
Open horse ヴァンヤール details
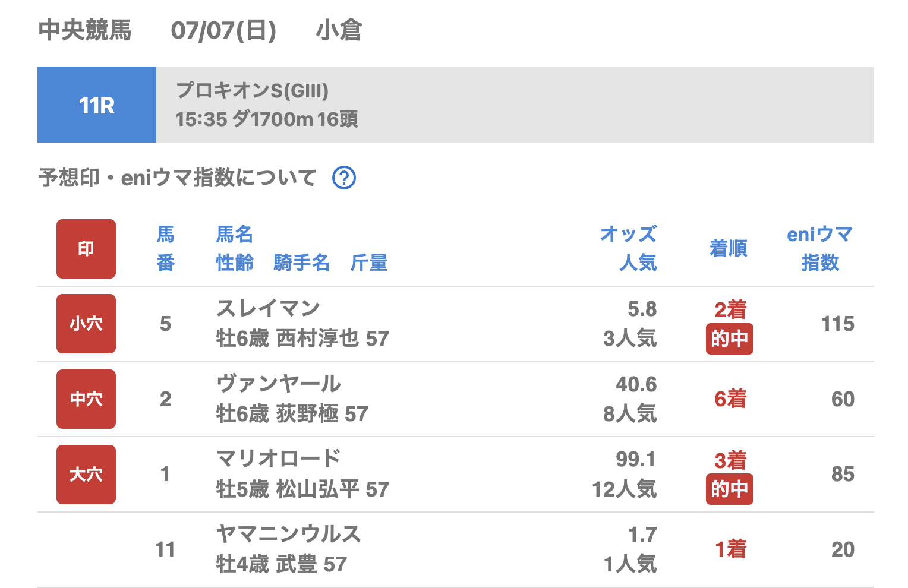click(x=279, y=384)
